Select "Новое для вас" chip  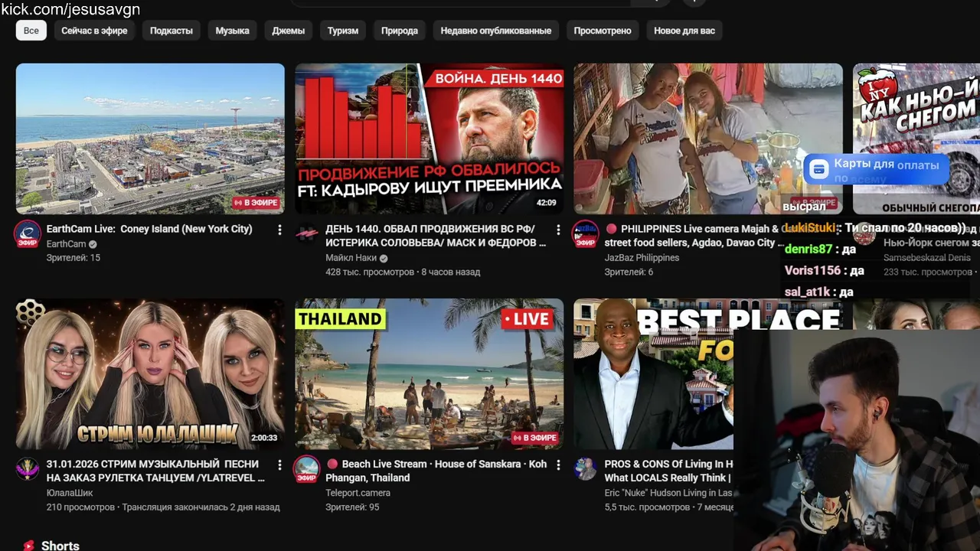(x=684, y=31)
